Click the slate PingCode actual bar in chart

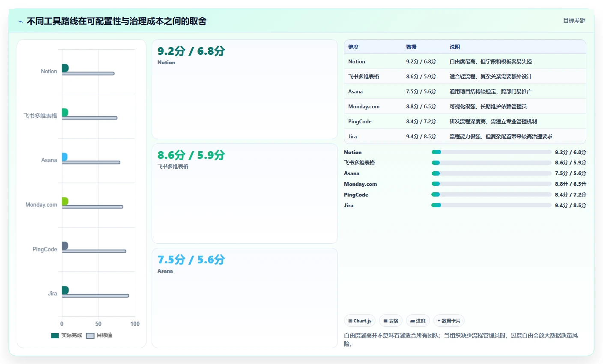coord(65,246)
